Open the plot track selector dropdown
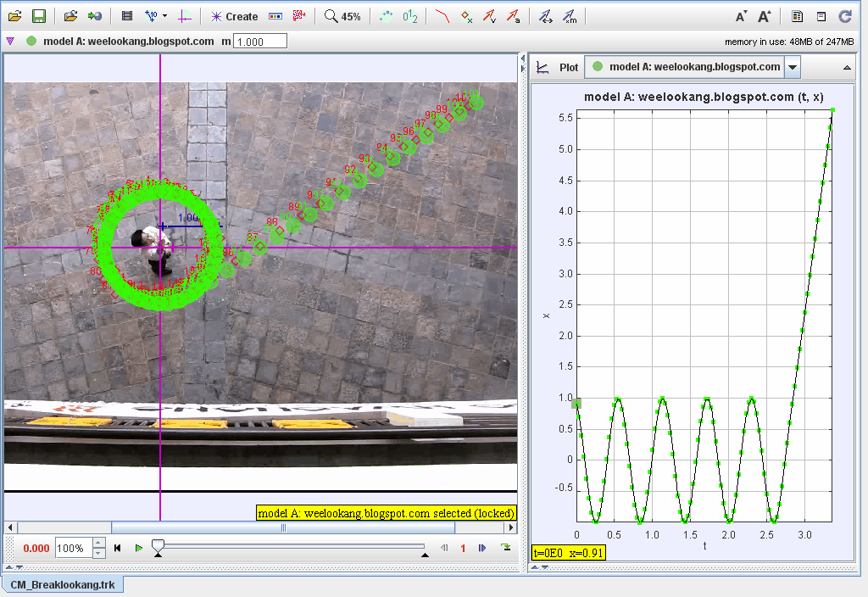Screen dimensions: 868x597 coord(793,67)
